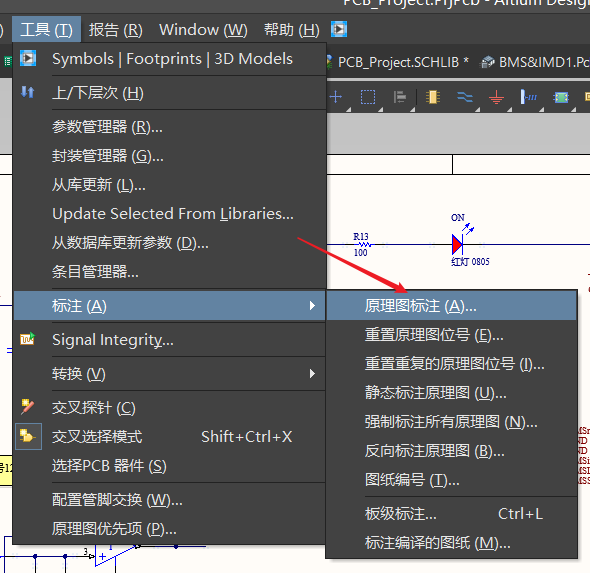Click the red LED symbol in schematic
This screenshot has width=590, height=573.
click(457, 245)
